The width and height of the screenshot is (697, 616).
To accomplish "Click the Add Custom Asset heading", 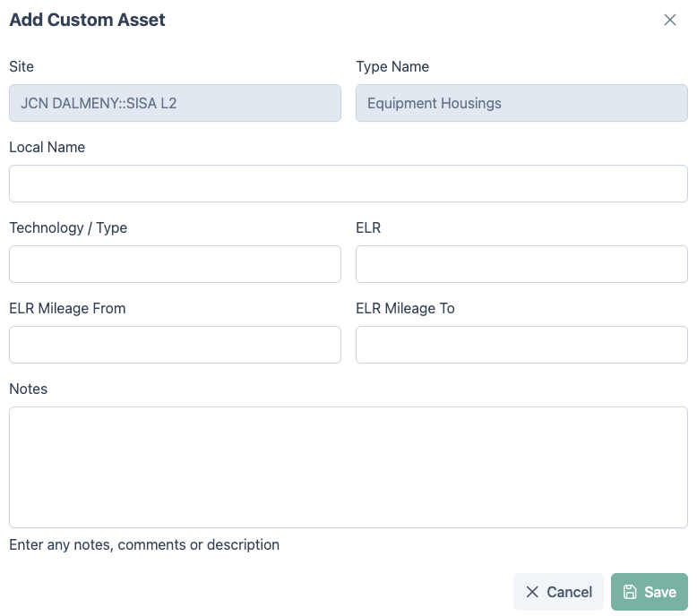I will pyautogui.click(x=87, y=20).
